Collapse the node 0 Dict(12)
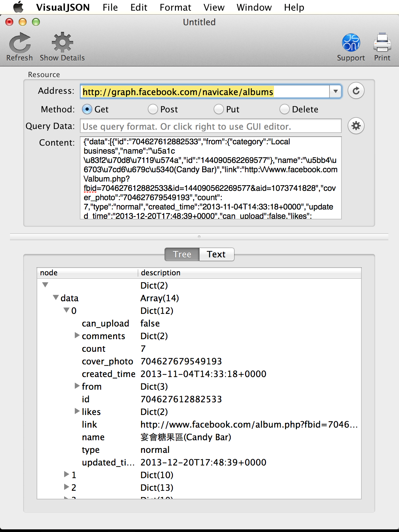399x532 pixels. (66, 310)
